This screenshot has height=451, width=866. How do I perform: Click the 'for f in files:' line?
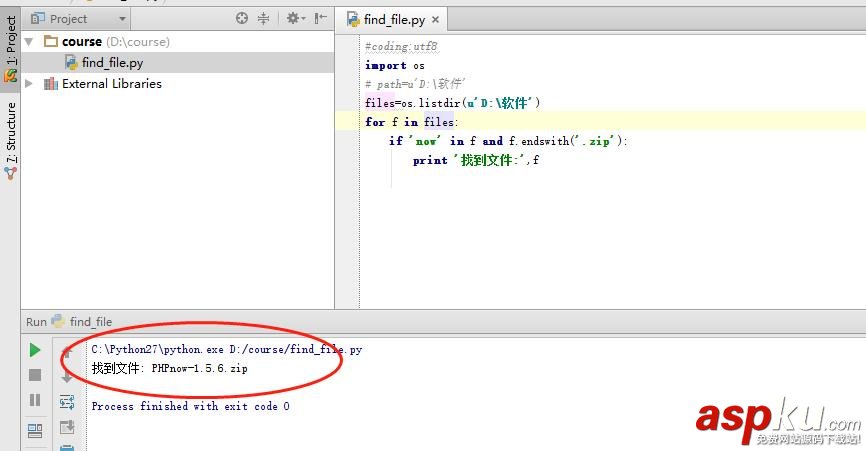pyautogui.click(x=411, y=122)
